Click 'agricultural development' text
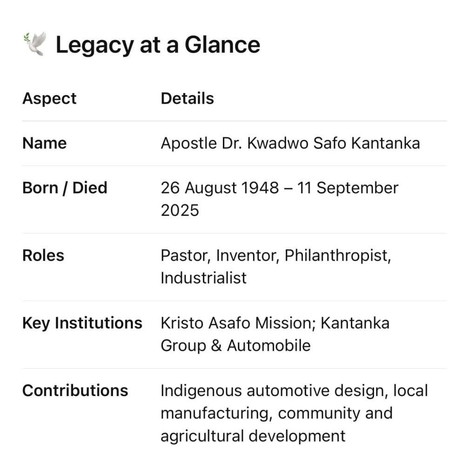The image size is (469, 476). tap(253, 436)
